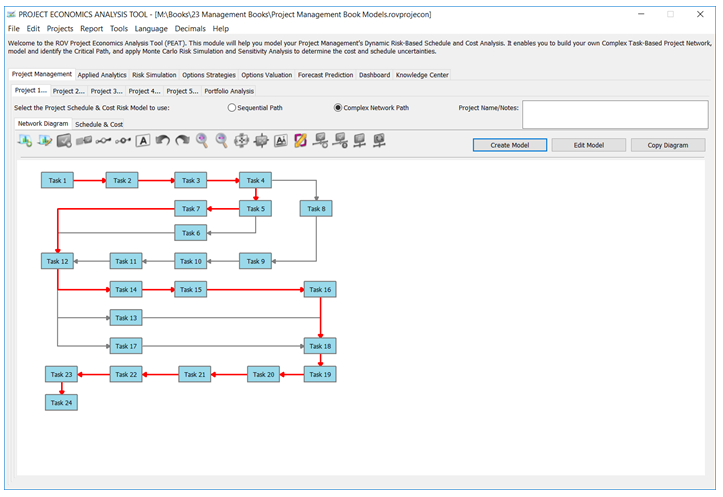
Task: Open the File menu
Action: pyautogui.click(x=14, y=29)
